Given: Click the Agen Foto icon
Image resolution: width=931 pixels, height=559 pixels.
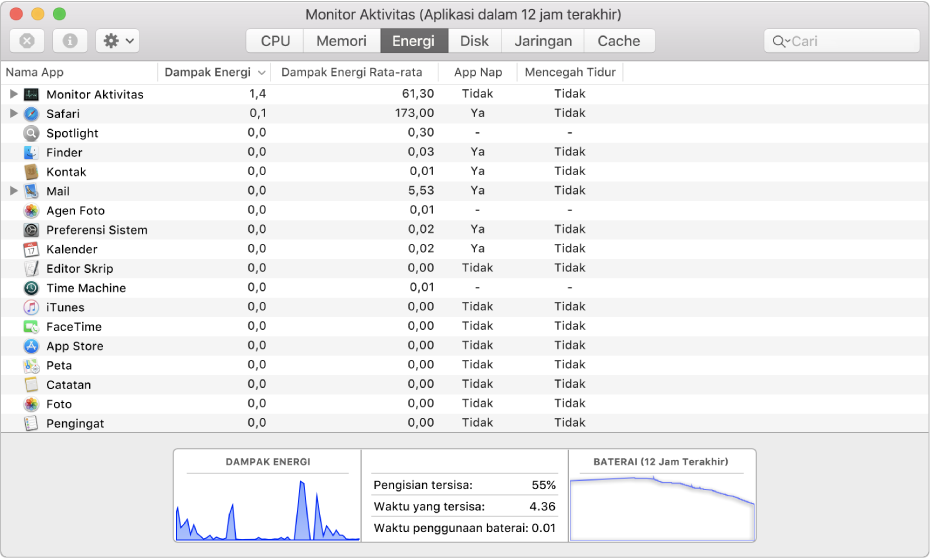Looking at the screenshot, I should (31, 210).
